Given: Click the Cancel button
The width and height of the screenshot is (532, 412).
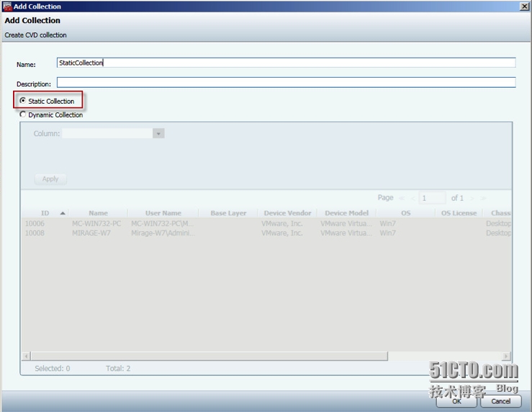Looking at the screenshot, I should (501, 401).
